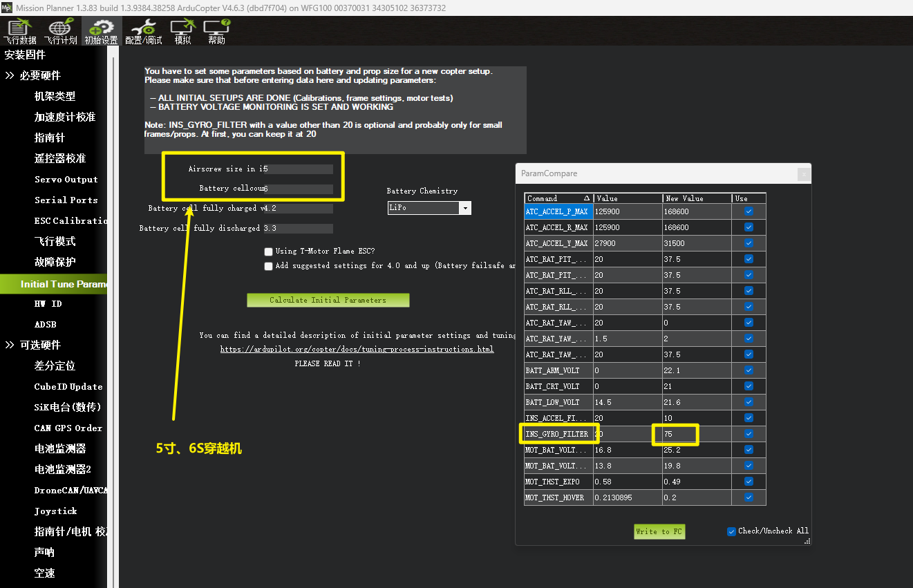Uncheck Use for ATC_ACCEL_Y_MAX row
This screenshot has width=913, height=588.
tap(749, 243)
